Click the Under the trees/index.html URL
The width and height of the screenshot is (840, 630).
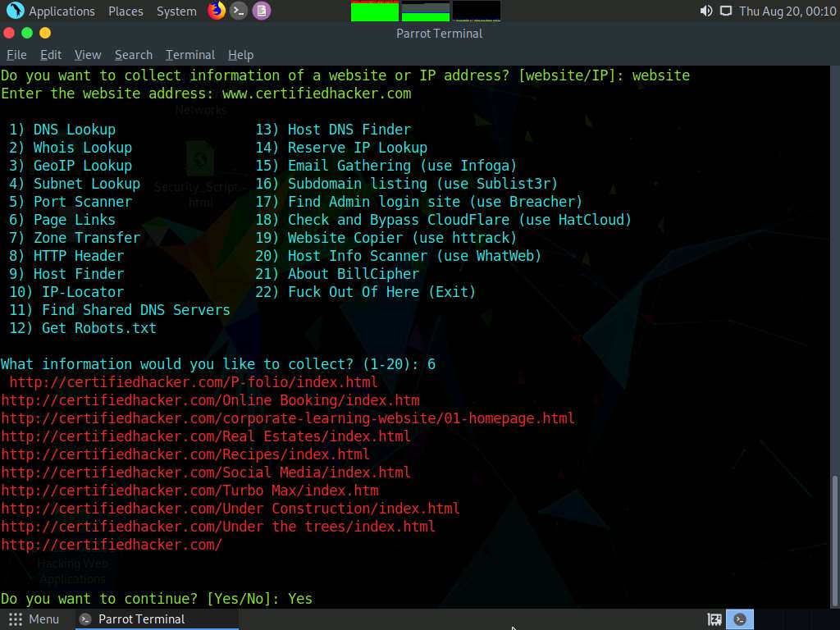[218, 527]
